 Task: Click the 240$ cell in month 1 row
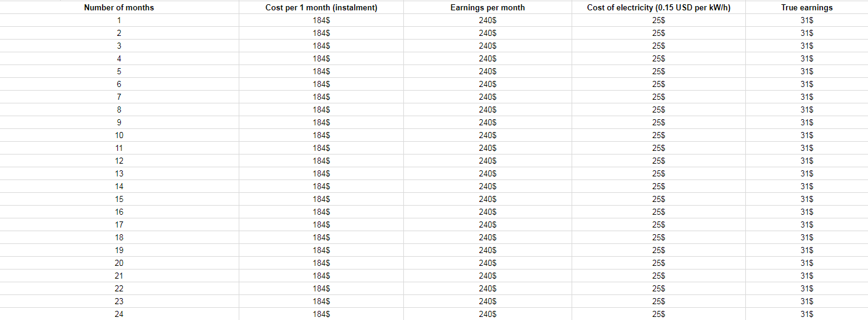pos(487,20)
